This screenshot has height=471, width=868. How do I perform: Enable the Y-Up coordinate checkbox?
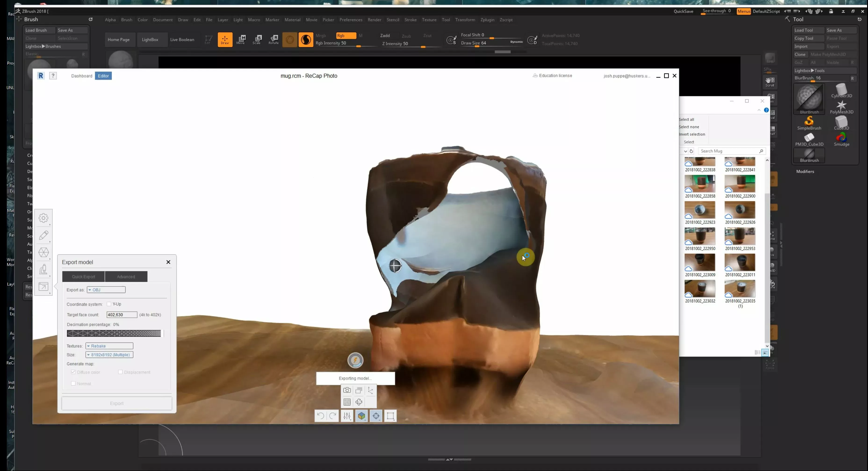(109, 304)
